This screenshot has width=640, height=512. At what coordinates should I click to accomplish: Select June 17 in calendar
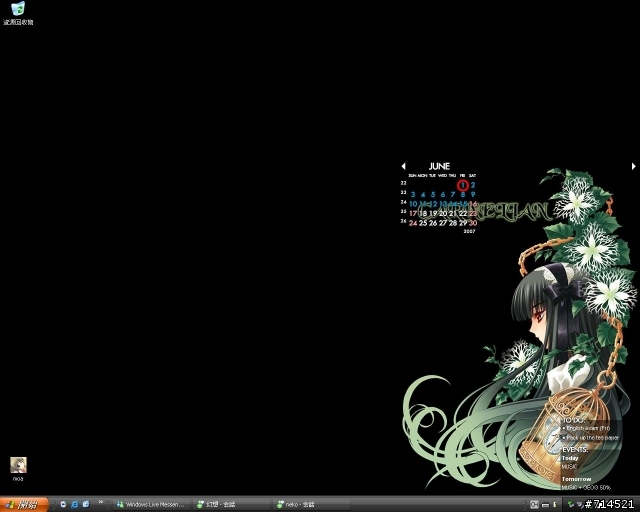pyautogui.click(x=413, y=213)
